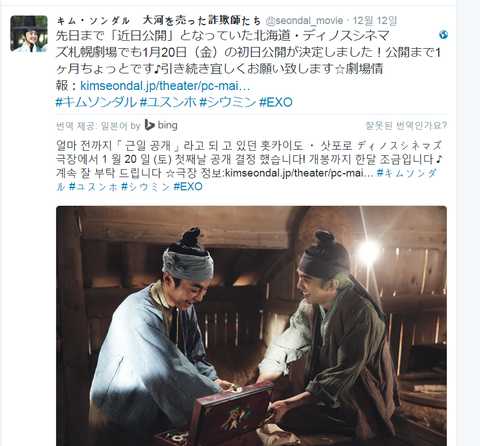Open the #キムソンダル hashtag in the original tweet

pos(96,102)
